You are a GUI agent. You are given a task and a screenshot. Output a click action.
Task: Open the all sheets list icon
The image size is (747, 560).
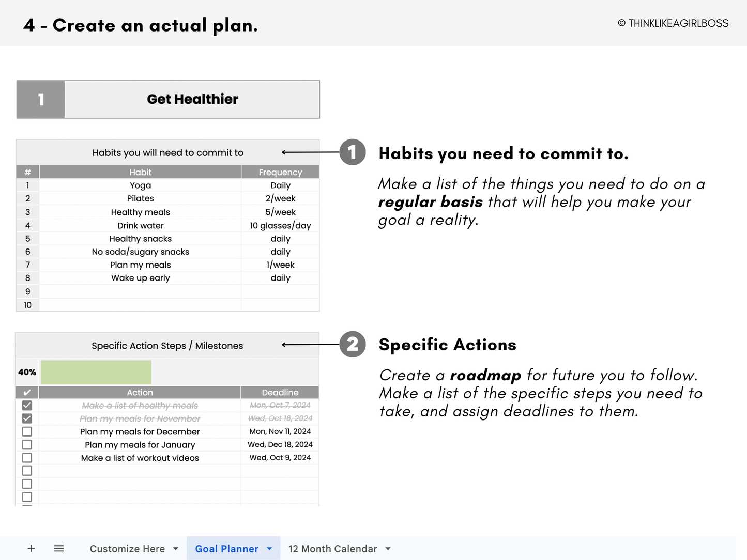(58, 548)
